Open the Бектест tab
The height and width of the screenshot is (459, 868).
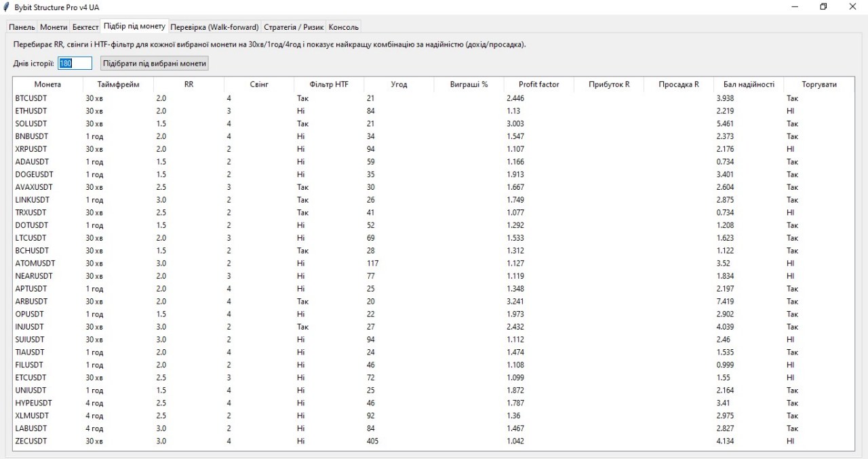[85, 27]
